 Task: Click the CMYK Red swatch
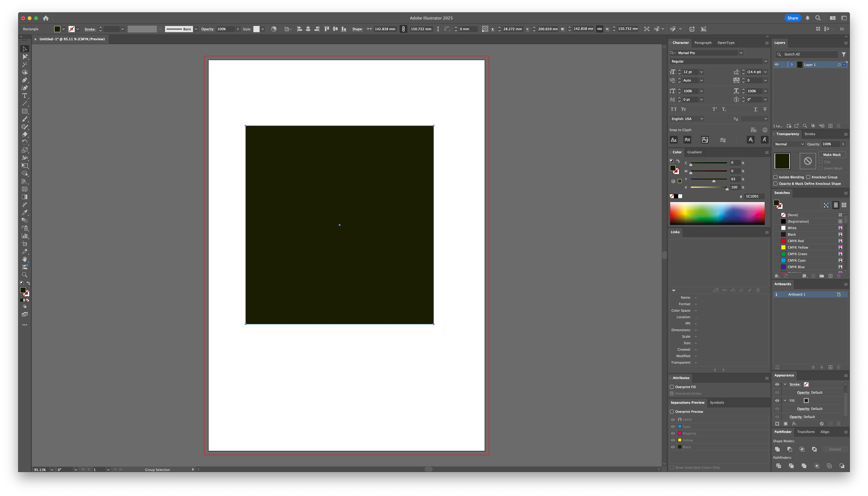point(784,241)
